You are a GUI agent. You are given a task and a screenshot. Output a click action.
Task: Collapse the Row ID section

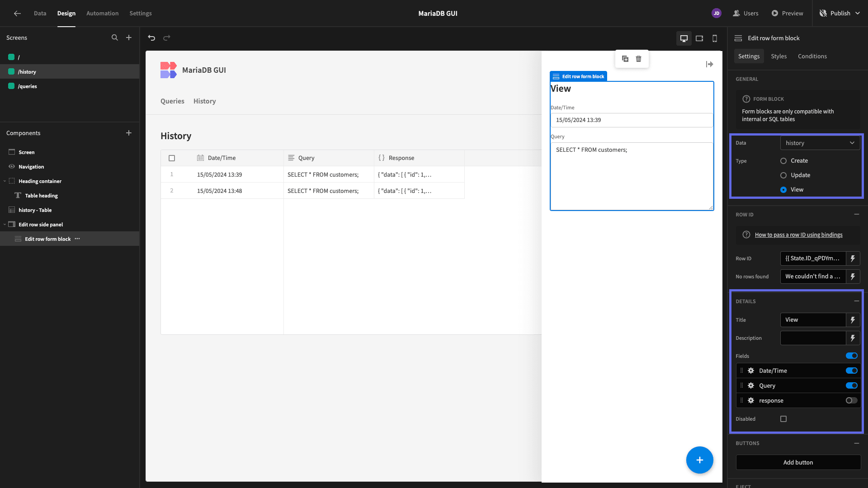tap(857, 214)
